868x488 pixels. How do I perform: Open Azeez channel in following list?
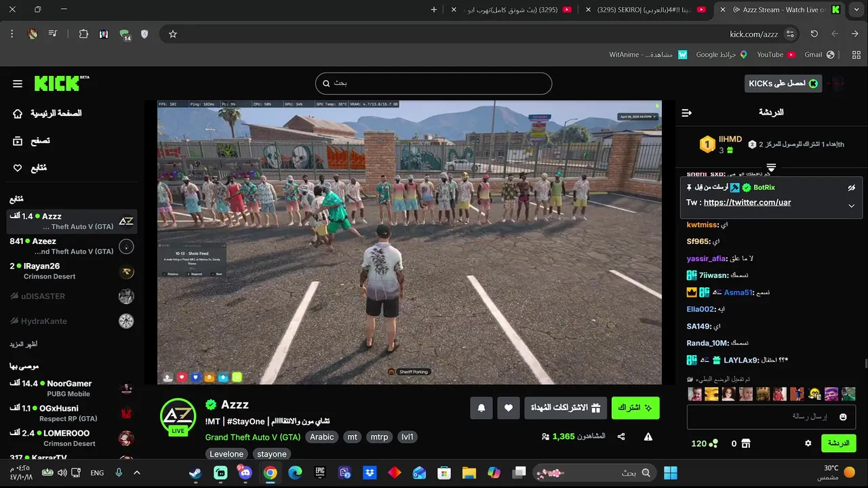click(x=71, y=246)
